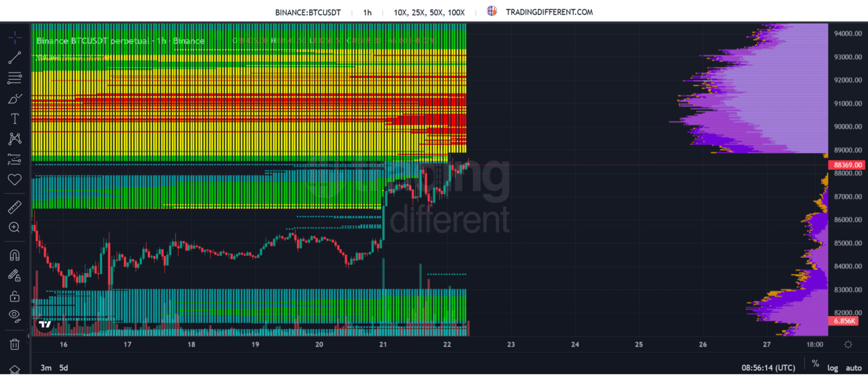Click the 18:00 time axis label
868x376 pixels.
pos(815,345)
